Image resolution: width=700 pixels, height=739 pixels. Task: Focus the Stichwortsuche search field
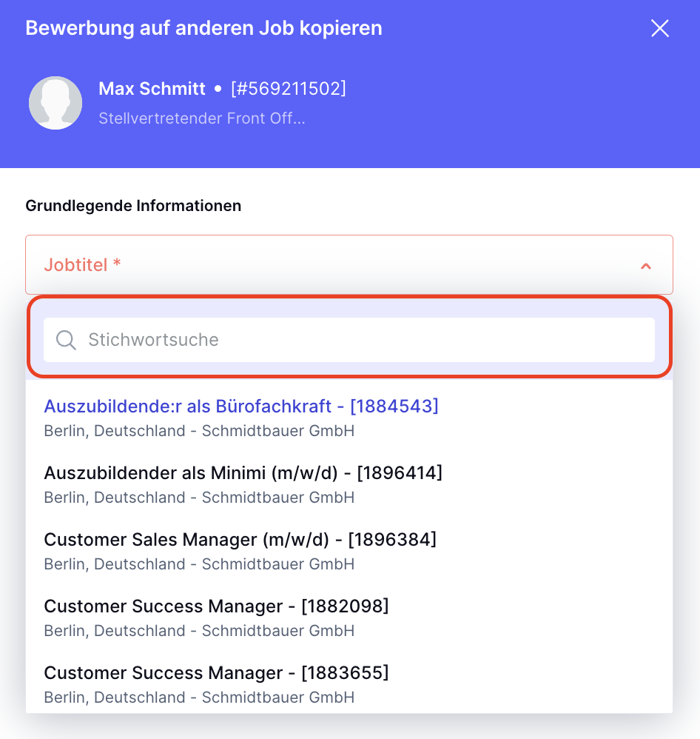349,340
